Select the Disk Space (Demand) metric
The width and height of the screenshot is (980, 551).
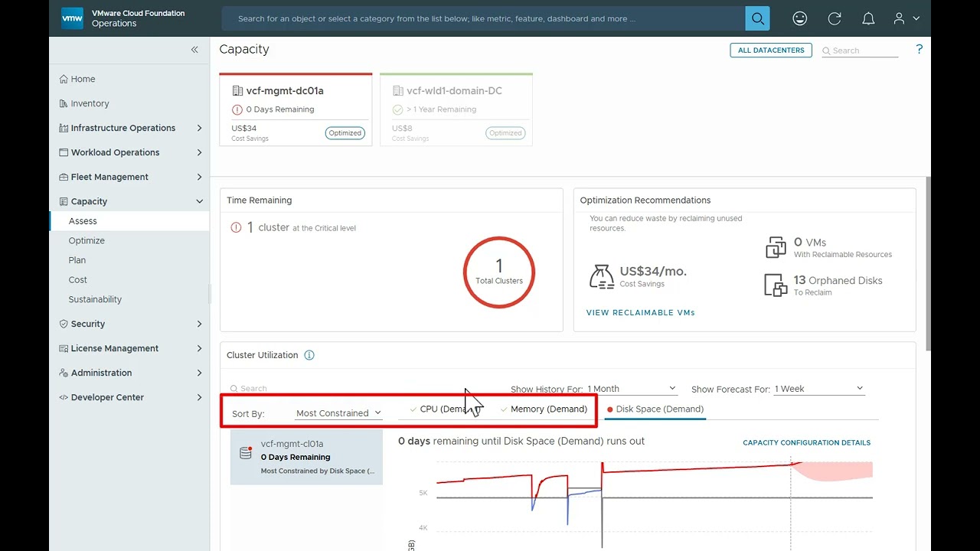[655, 409]
